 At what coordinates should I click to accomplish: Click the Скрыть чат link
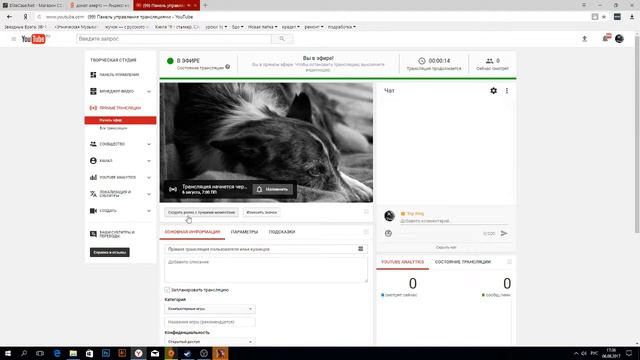[446, 247]
